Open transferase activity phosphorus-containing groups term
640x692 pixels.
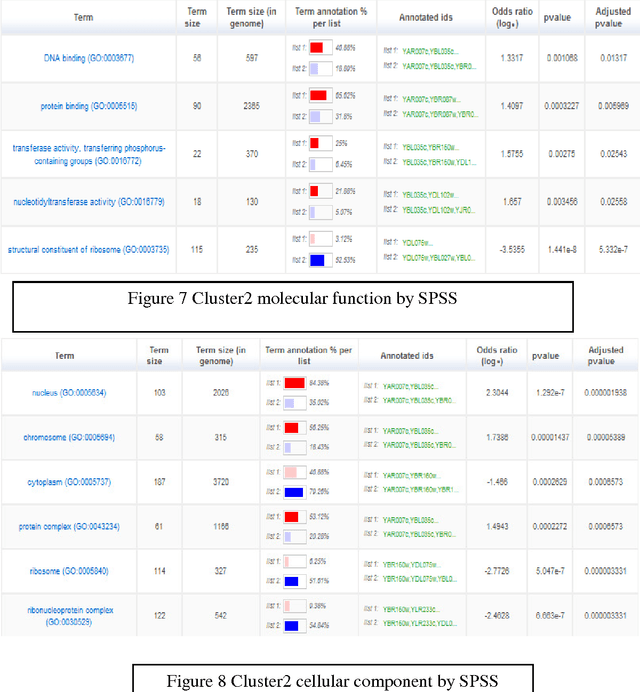coord(89,153)
